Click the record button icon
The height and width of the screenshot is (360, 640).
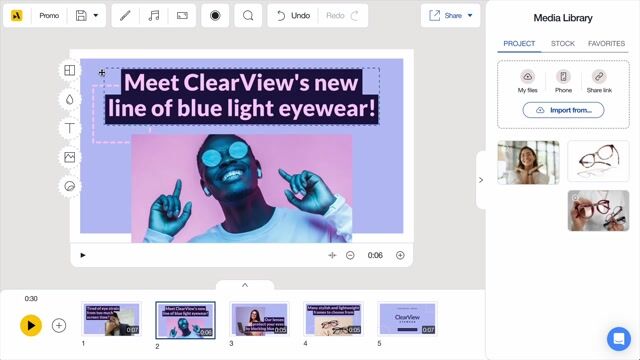pyautogui.click(x=215, y=16)
